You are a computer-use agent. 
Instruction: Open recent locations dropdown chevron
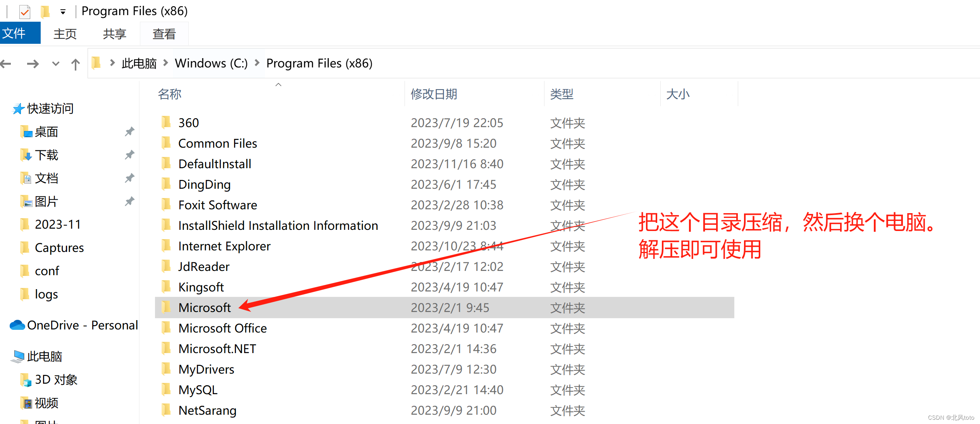coord(55,64)
